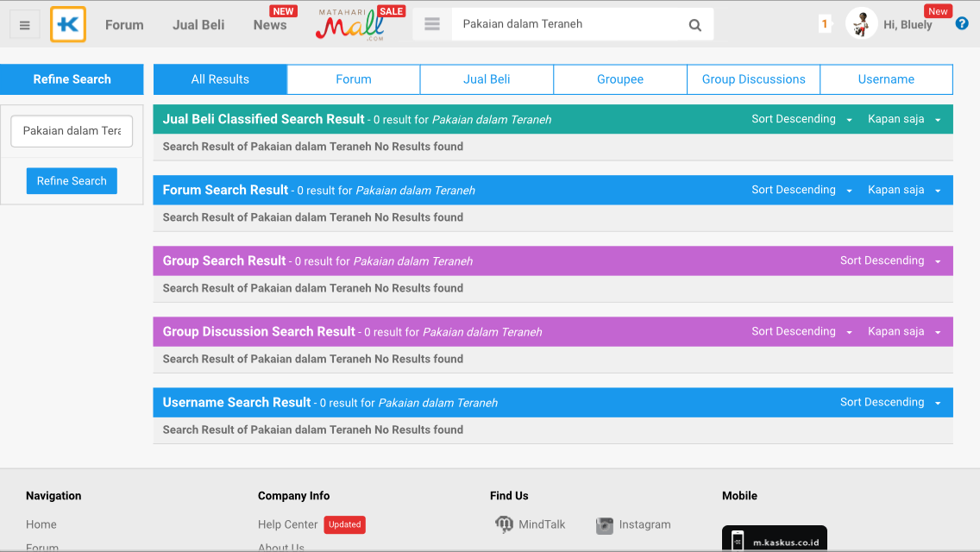Open the Instagram link text in the footer
Image resolution: width=980 pixels, height=552 pixels.
pos(644,524)
